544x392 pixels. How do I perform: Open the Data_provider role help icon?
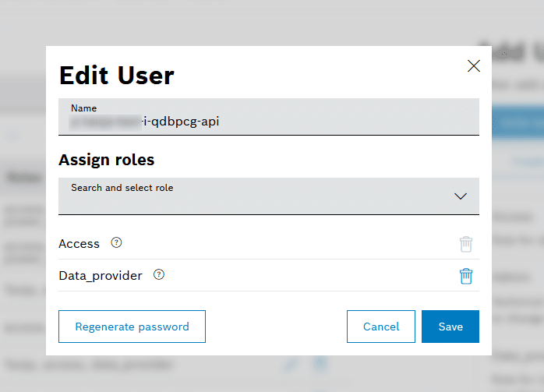click(x=159, y=275)
